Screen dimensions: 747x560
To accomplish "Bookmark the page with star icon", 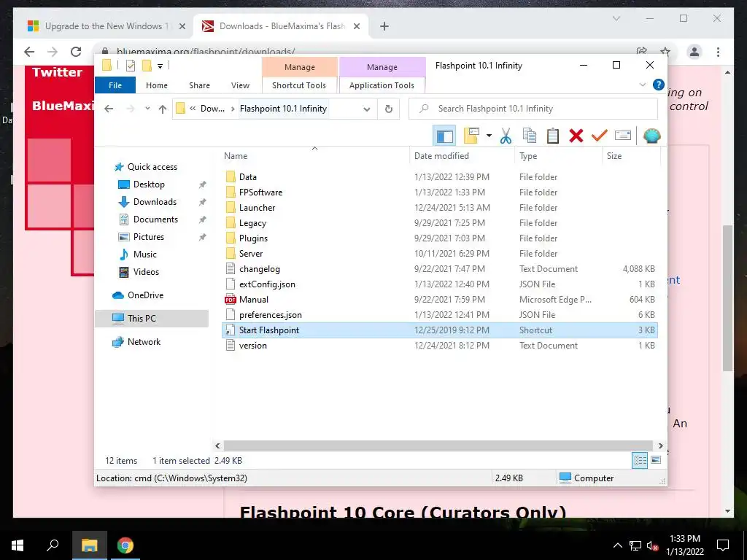I will coord(665,52).
